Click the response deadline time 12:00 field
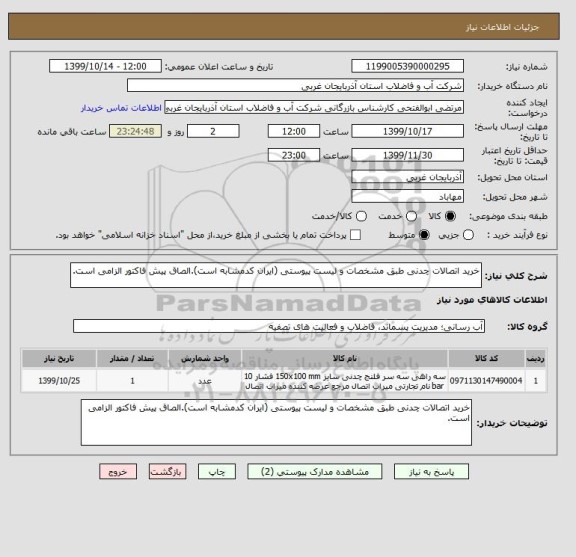Image resolution: width=576 pixels, height=557 pixels. (294, 132)
